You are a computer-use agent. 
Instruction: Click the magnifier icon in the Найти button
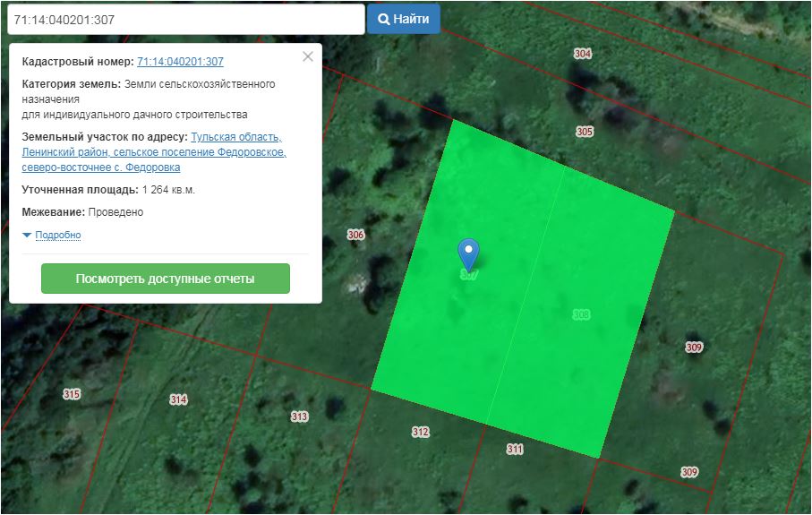[383, 19]
